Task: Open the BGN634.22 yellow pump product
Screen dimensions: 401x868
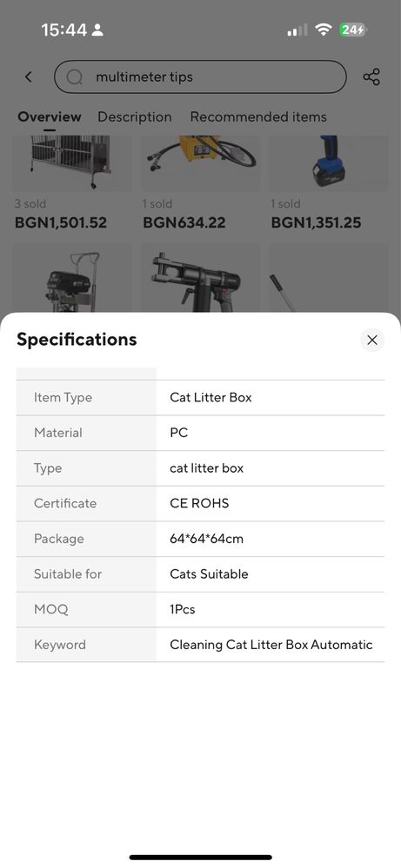Action: click(200, 184)
